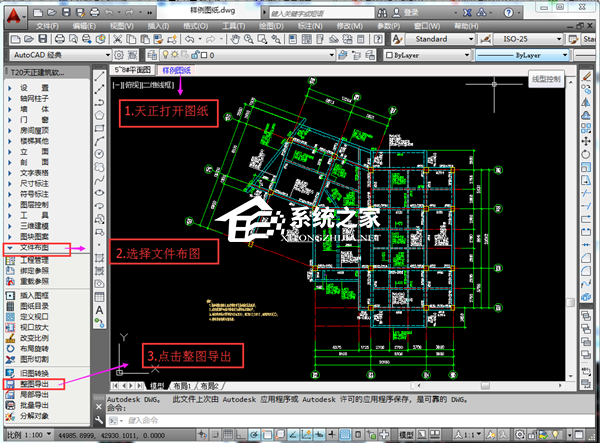Click the wrench icon beside command line
Screen dimensions: 600x443
[x=99, y=420]
